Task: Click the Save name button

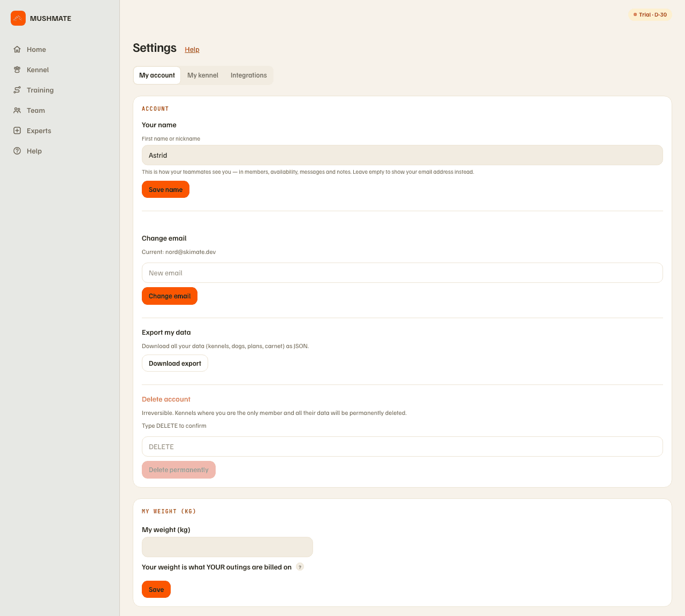Action: tap(165, 189)
